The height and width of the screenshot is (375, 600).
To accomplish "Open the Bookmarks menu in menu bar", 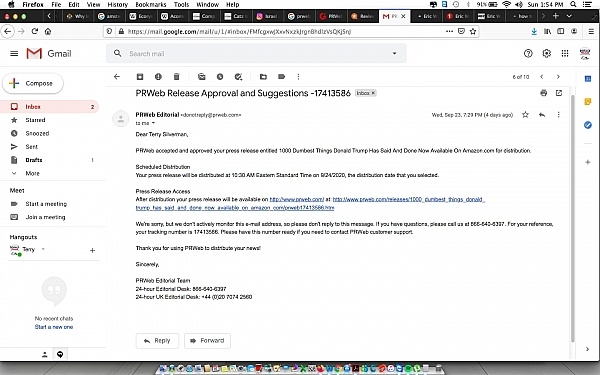I will [x=150, y=5].
